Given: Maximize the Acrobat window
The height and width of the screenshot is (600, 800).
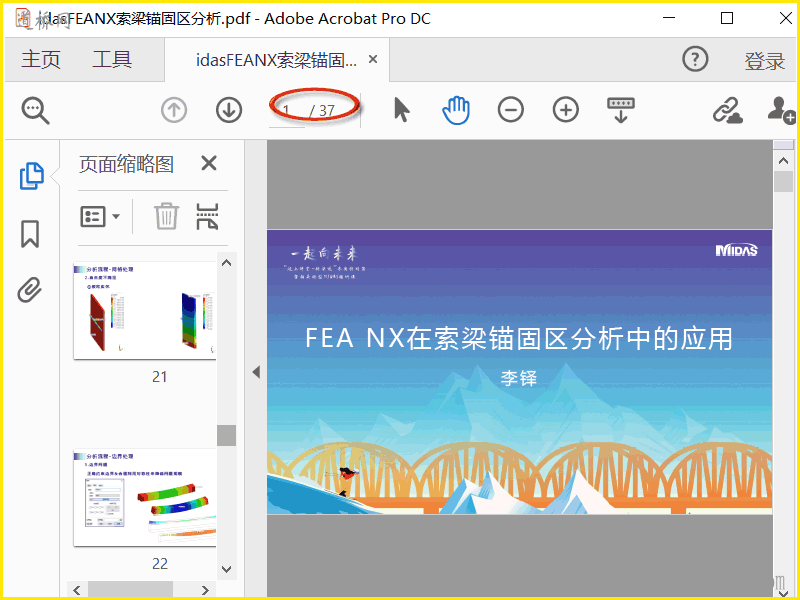Looking at the screenshot, I should [727, 18].
